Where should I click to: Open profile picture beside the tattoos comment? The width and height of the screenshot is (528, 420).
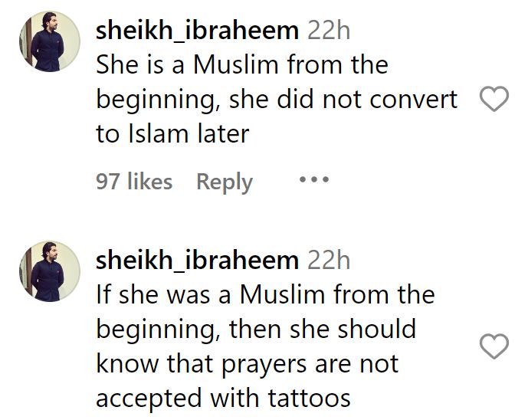point(50,271)
